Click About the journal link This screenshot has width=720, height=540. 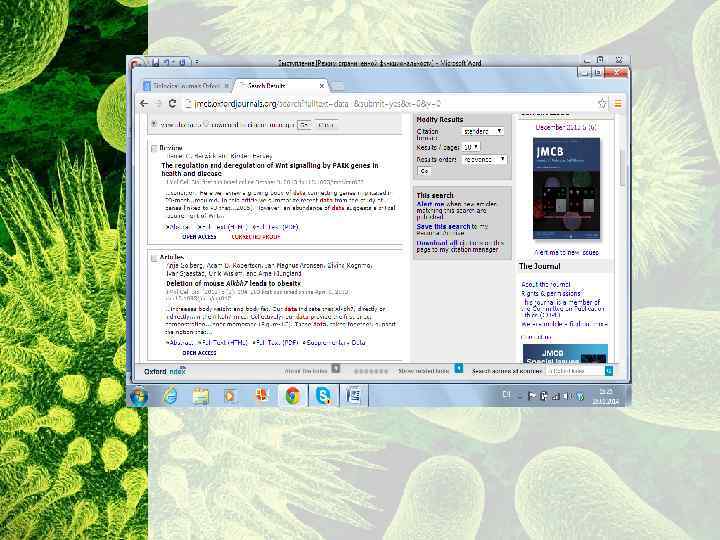tap(546, 285)
